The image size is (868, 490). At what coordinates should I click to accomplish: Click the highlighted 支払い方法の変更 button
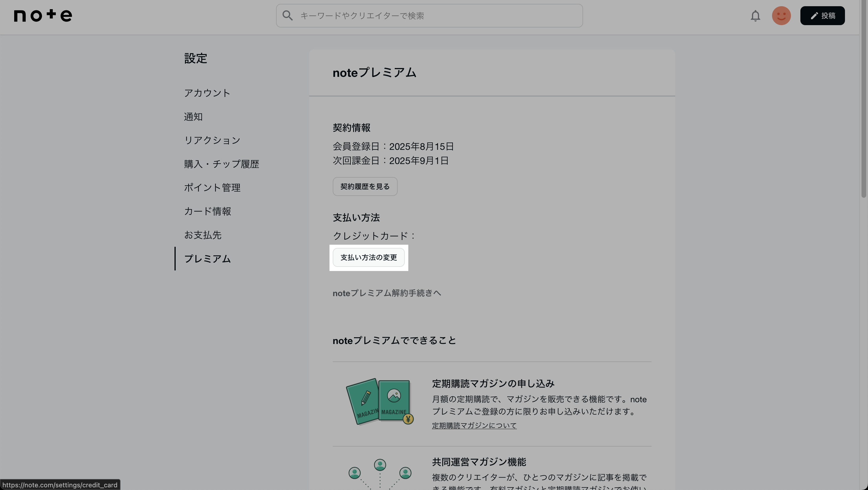tap(369, 257)
